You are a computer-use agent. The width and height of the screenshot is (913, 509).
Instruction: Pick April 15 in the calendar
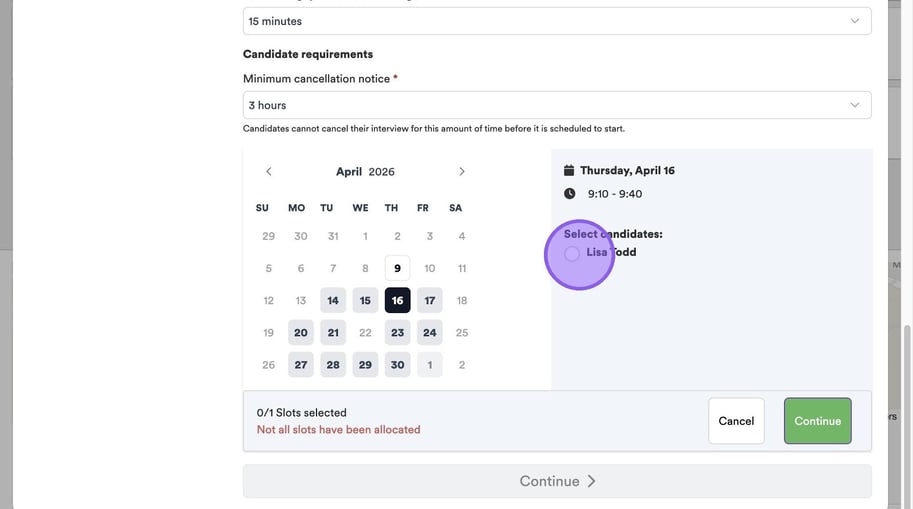point(365,301)
